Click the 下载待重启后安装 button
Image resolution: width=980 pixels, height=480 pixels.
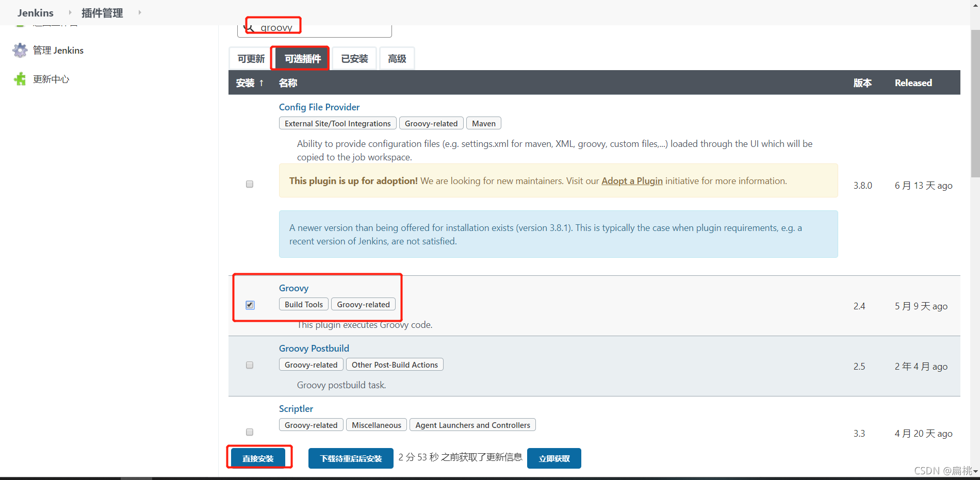[x=351, y=458]
